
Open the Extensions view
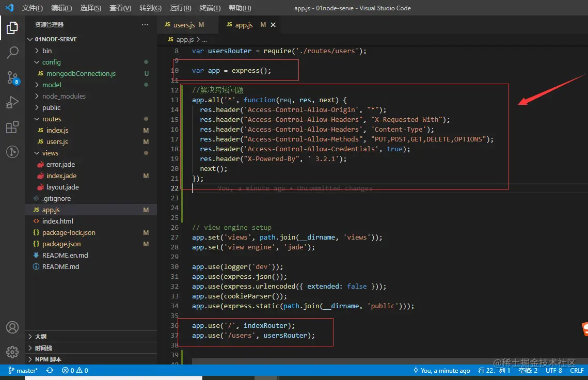pyautogui.click(x=12, y=127)
